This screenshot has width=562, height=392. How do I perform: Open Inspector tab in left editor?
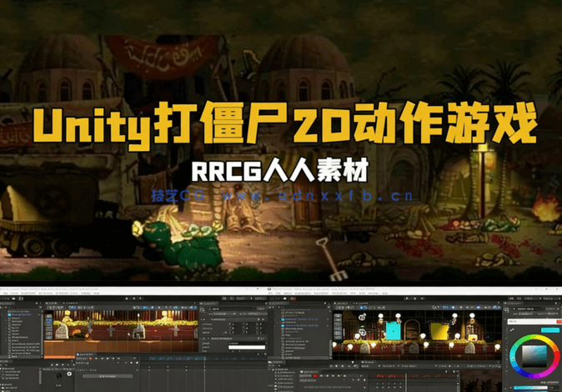tap(208, 304)
